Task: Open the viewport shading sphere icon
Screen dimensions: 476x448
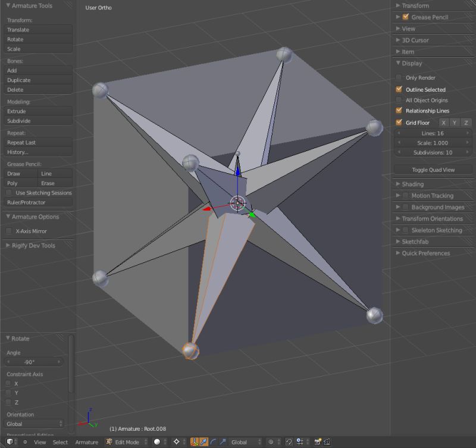Action: [158, 441]
